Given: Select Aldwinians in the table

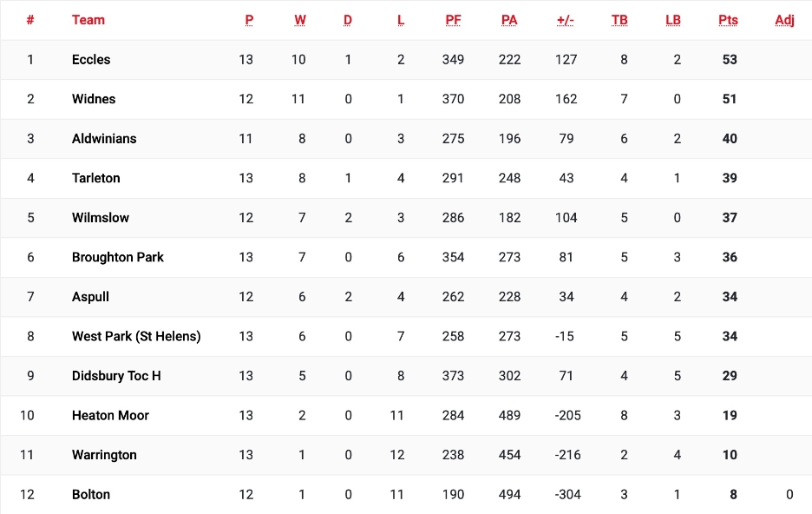Looking at the screenshot, I should click(104, 139).
